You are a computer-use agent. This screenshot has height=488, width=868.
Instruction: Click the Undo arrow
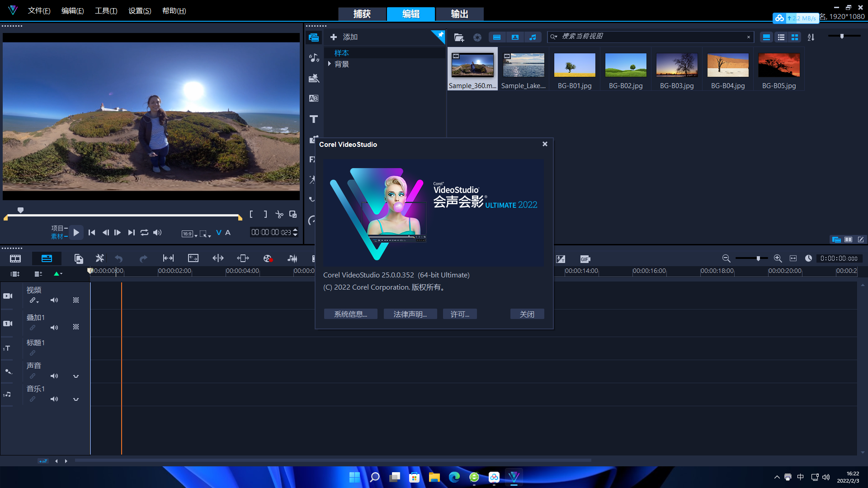[x=119, y=258]
